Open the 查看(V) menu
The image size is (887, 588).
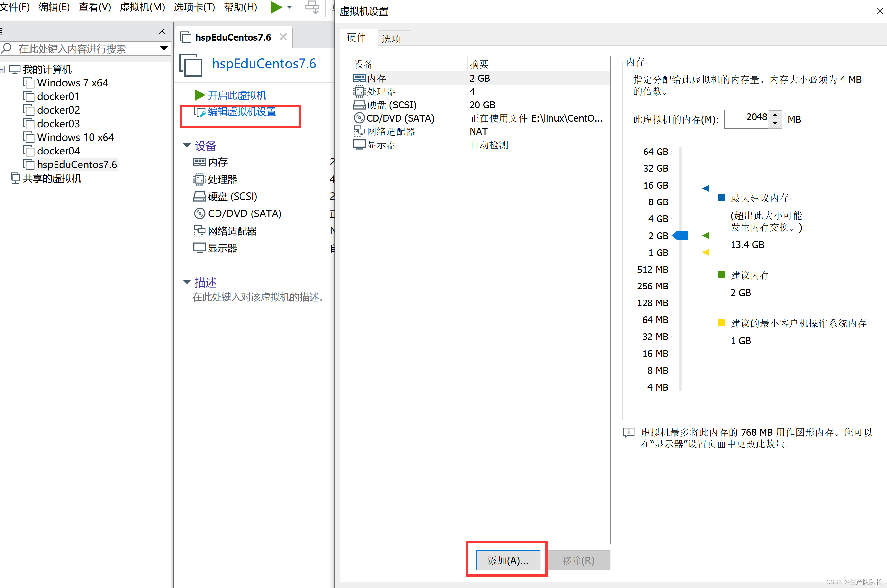click(x=95, y=7)
